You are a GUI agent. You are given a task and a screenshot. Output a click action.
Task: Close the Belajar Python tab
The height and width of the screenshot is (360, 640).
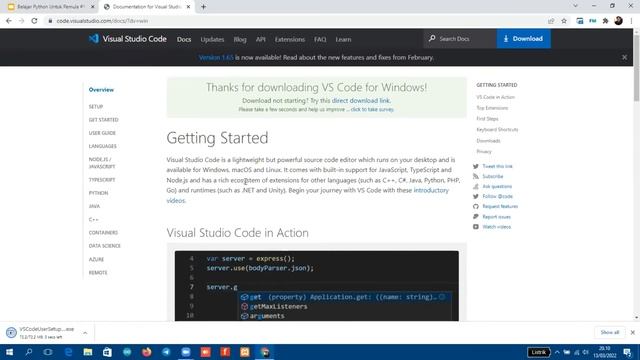(92, 7)
